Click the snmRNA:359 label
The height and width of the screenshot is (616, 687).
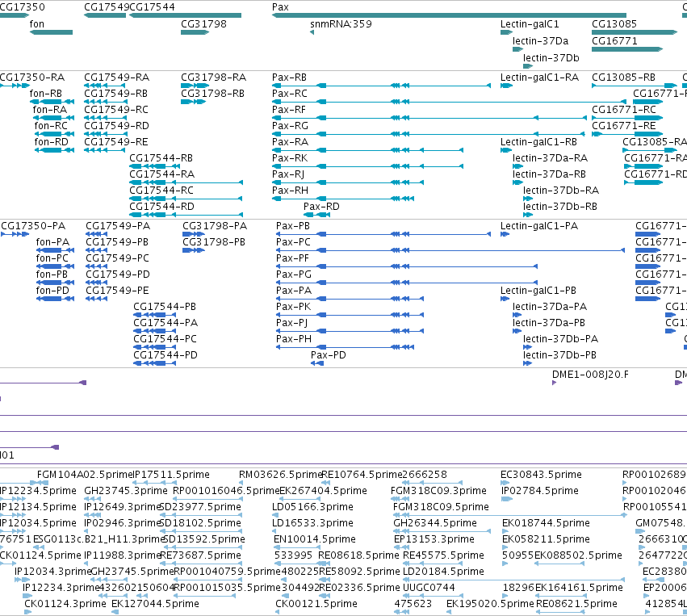pos(341,24)
